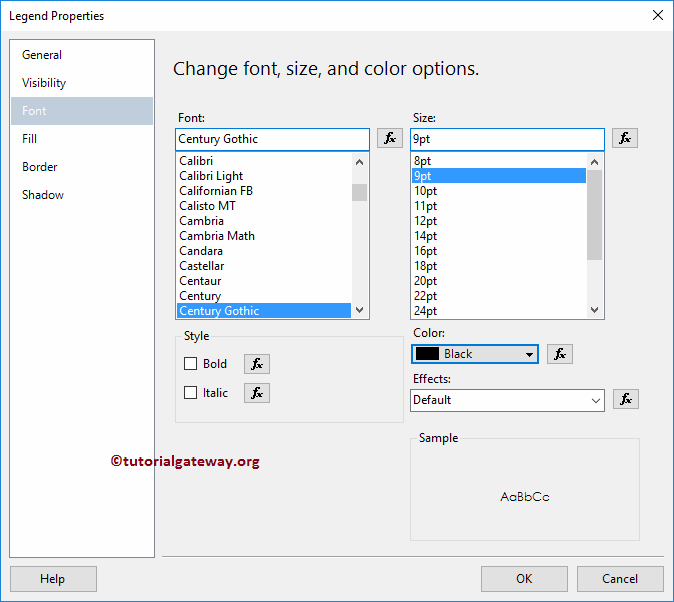Choose 18pt size

499,266
